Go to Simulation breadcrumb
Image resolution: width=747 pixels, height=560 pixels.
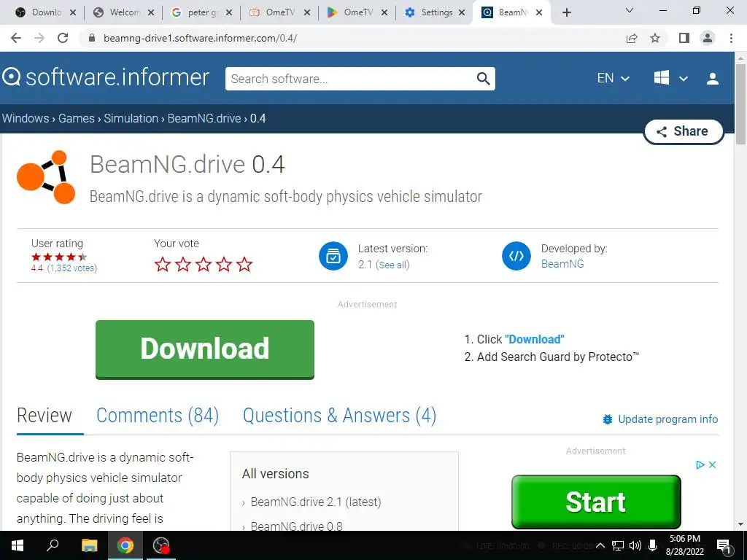click(131, 118)
